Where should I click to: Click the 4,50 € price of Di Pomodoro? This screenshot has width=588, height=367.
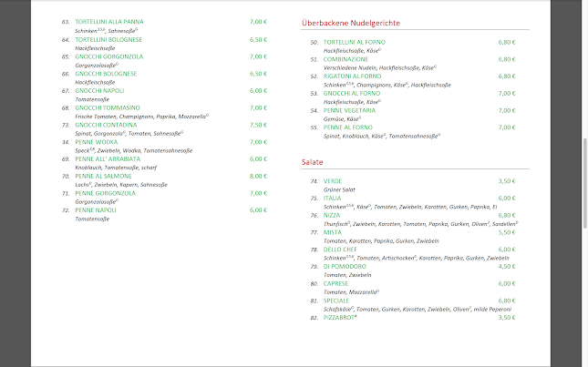pos(507,266)
